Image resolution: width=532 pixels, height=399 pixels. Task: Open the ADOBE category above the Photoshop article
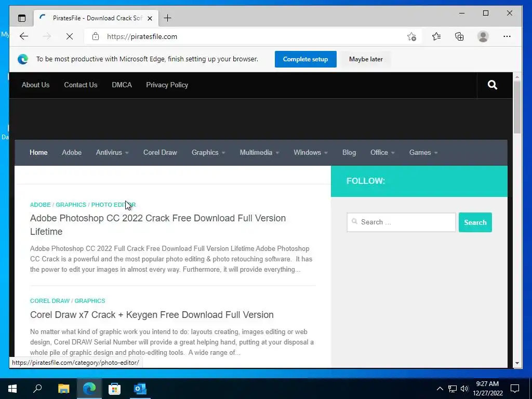[41, 205]
